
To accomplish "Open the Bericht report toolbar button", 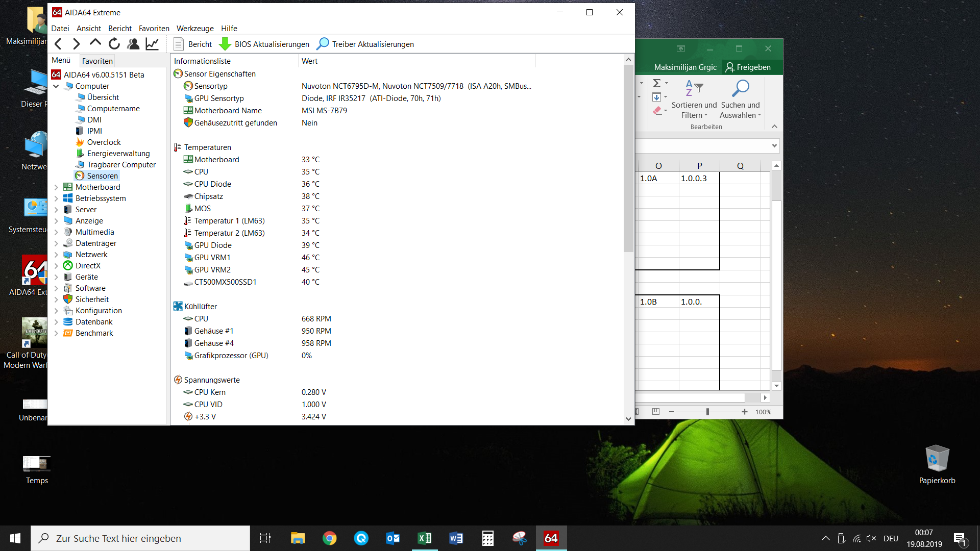I will [x=193, y=44].
